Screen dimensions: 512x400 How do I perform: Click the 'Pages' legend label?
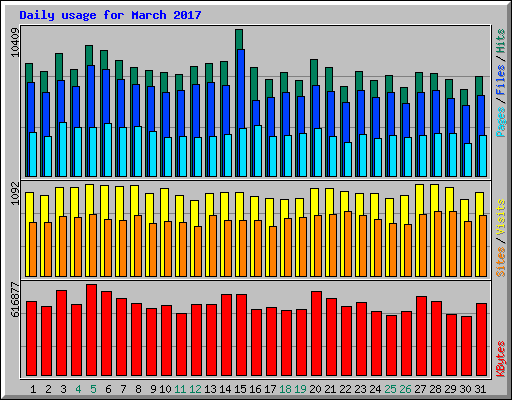tap(501, 122)
